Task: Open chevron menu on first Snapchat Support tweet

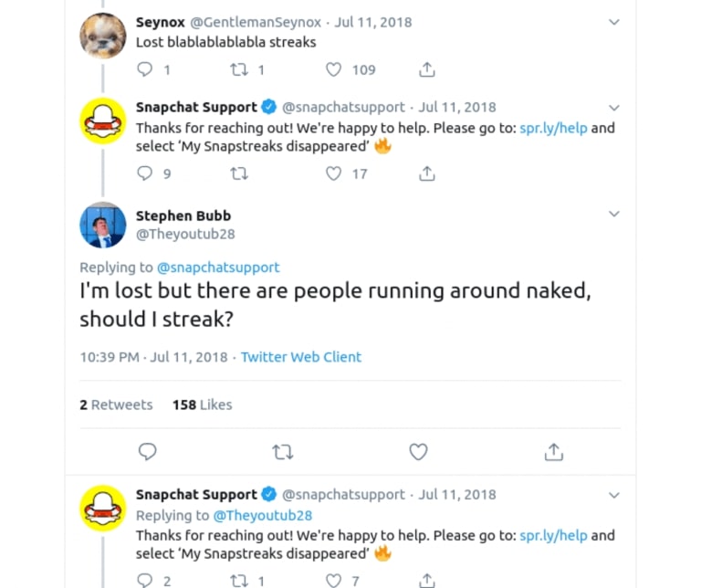Action: pos(613,108)
